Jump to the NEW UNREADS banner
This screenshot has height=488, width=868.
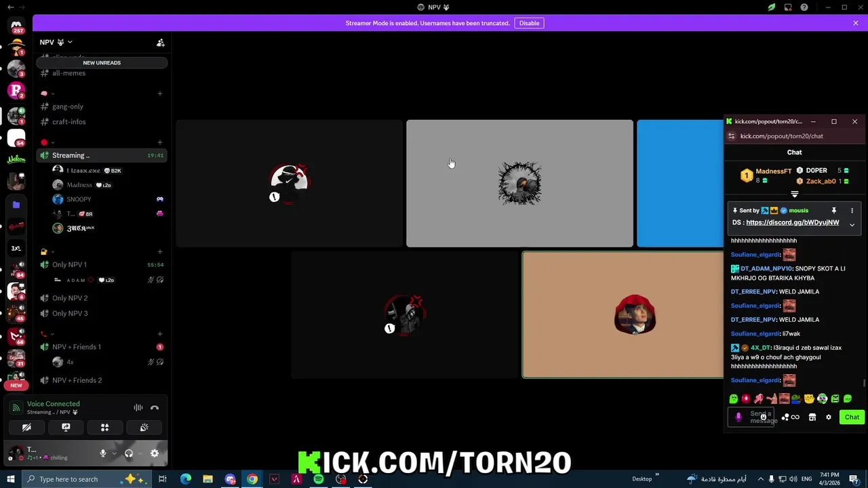tap(102, 62)
